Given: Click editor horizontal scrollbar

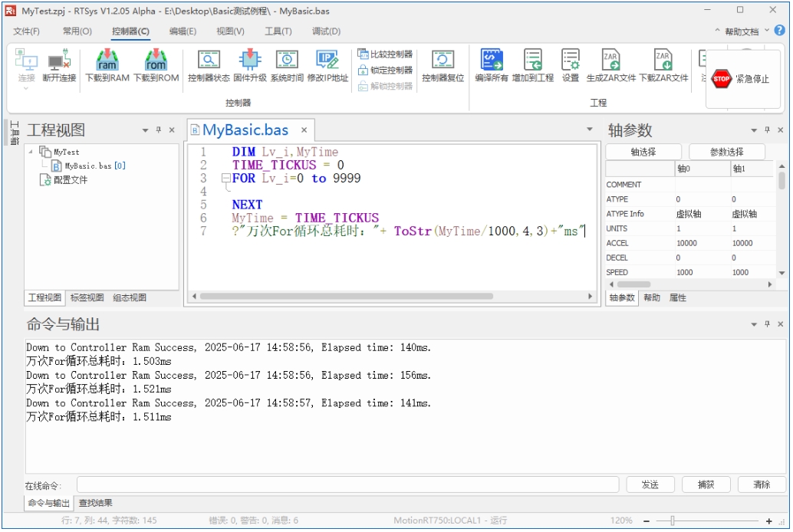Looking at the screenshot, I should 347,297.
